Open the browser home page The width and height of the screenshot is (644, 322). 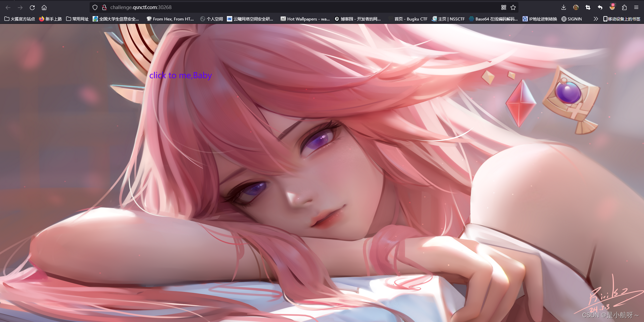44,7
